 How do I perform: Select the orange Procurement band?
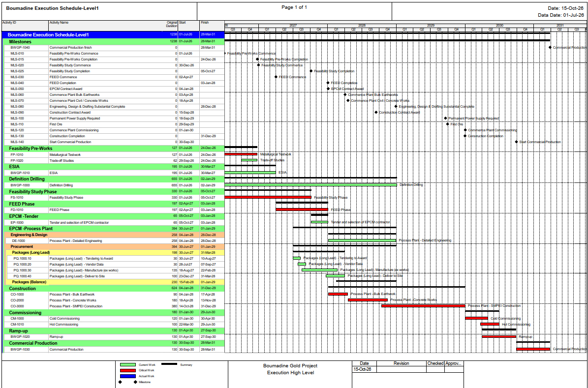(x=115, y=247)
